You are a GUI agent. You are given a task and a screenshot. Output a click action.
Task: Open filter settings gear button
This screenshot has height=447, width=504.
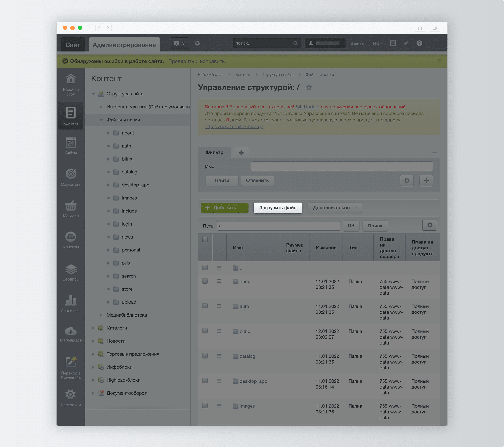[x=407, y=180]
